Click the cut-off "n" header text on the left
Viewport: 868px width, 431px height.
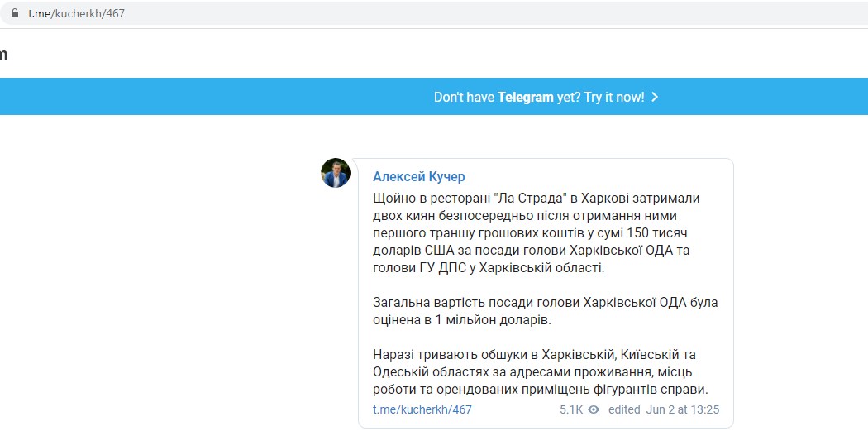[4, 55]
